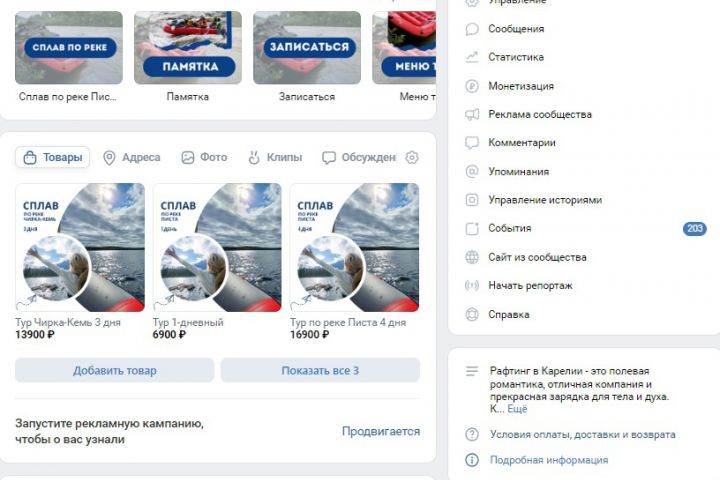
Task: Open the Записаться menu tile
Action: coord(307,48)
